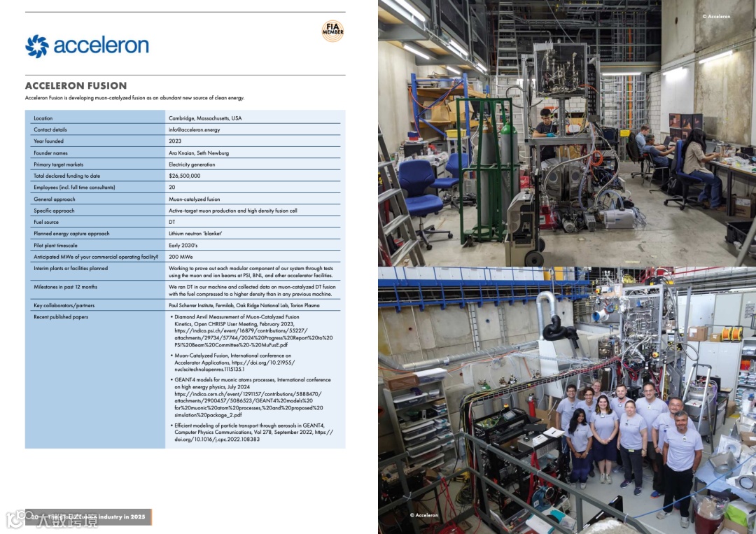The width and height of the screenshot is (756, 534).
Task: Click the 'We ran DT in our machine' text
Action: click(x=252, y=290)
